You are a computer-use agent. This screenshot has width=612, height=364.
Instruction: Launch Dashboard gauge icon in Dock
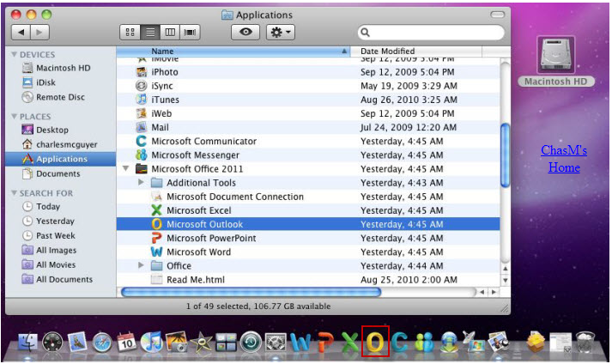[x=52, y=343]
